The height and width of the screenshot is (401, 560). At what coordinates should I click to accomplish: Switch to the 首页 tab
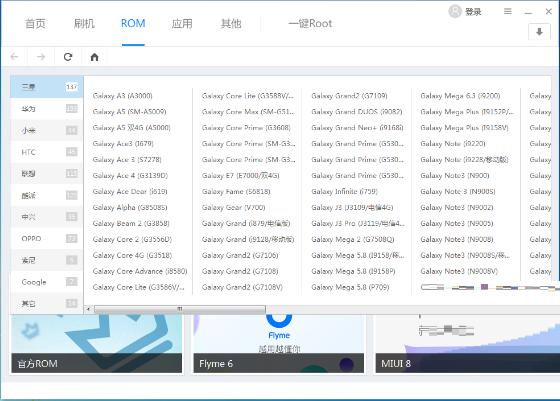35,24
